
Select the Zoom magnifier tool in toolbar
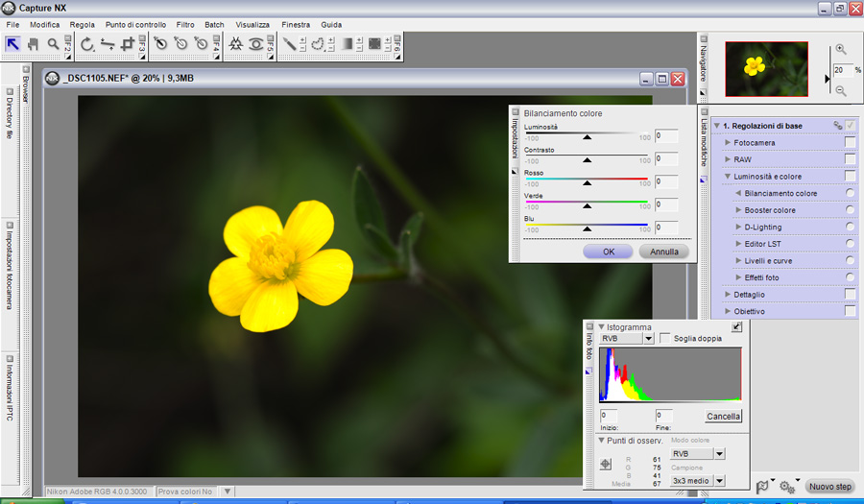[x=53, y=44]
